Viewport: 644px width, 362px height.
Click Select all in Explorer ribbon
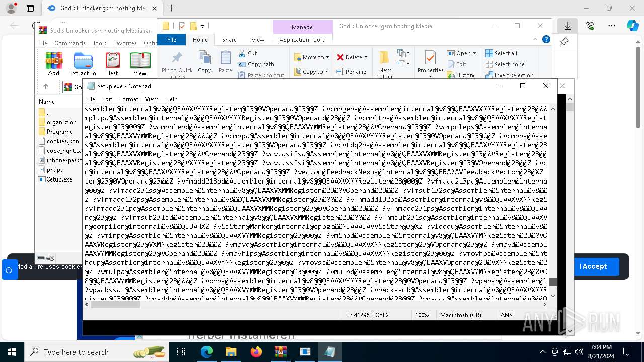[x=501, y=53]
